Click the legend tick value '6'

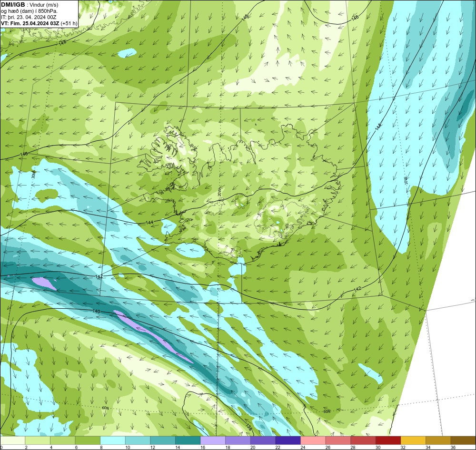pos(76,447)
